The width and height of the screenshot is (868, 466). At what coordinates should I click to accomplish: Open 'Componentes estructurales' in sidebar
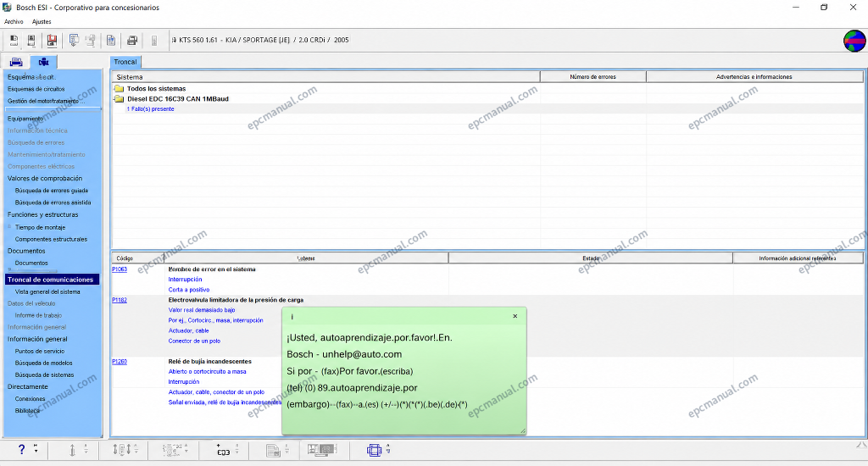point(51,239)
